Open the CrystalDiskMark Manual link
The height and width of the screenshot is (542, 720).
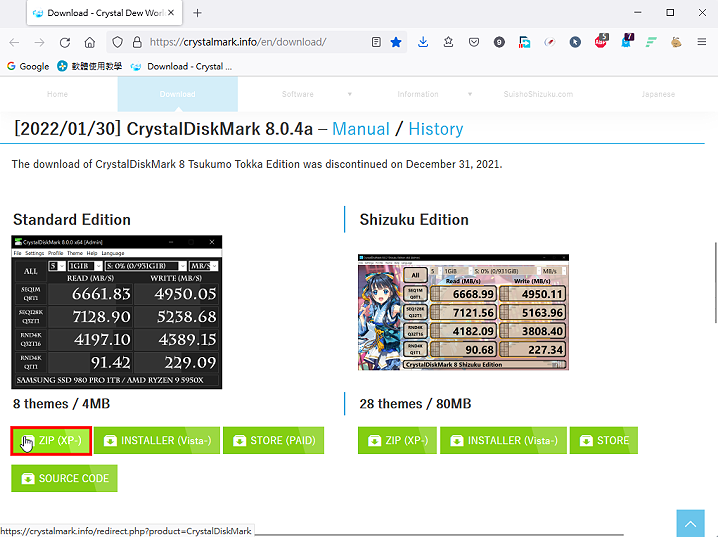click(x=361, y=129)
